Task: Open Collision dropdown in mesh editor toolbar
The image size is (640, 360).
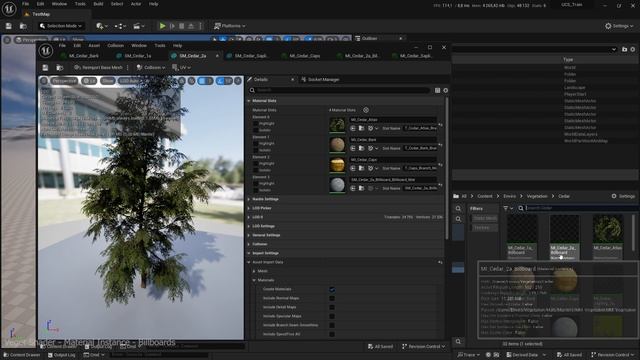Action: (x=151, y=67)
